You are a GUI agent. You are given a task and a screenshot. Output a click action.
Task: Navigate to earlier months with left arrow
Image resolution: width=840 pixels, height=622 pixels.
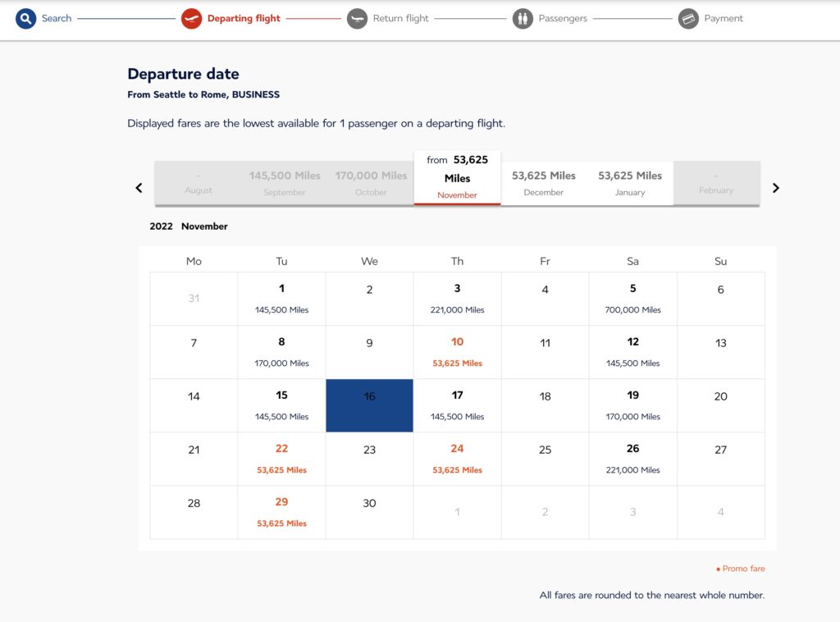(x=139, y=187)
